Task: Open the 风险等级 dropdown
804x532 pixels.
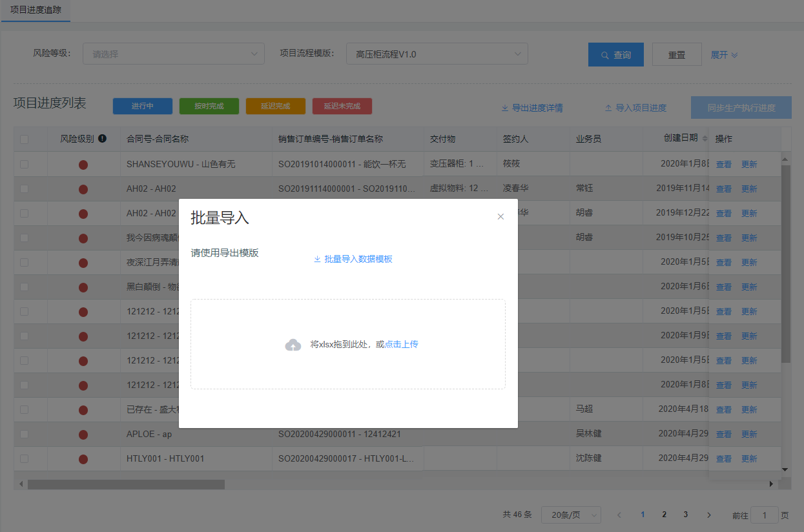Action: pyautogui.click(x=173, y=54)
